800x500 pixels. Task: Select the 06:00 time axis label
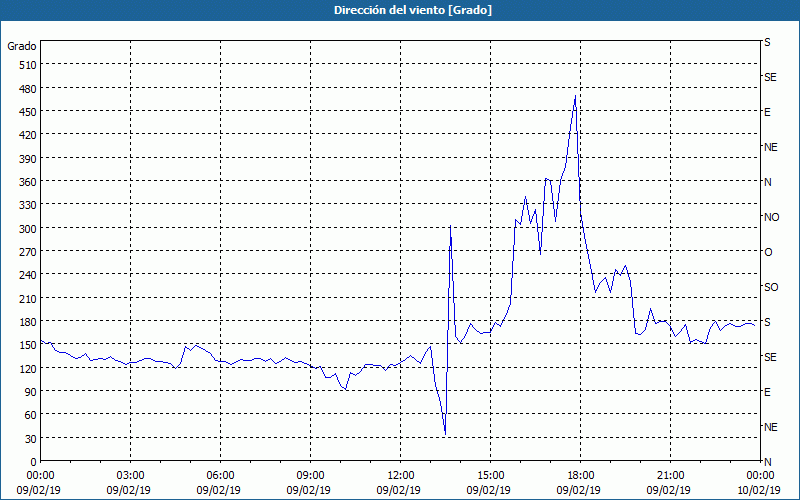pos(220,476)
